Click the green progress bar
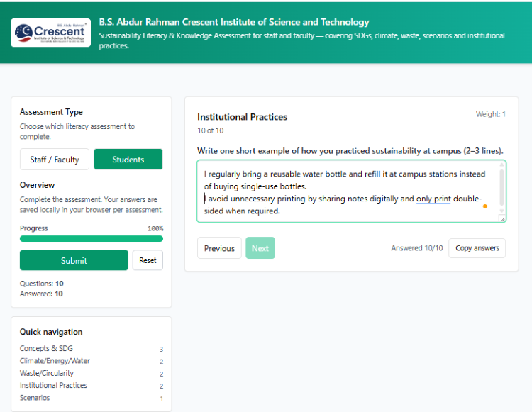The height and width of the screenshot is (412, 532). (x=92, y=239)
